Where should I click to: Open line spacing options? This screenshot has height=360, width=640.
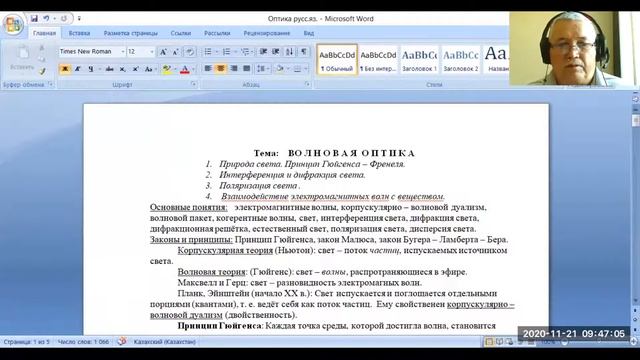pos(262,69)
